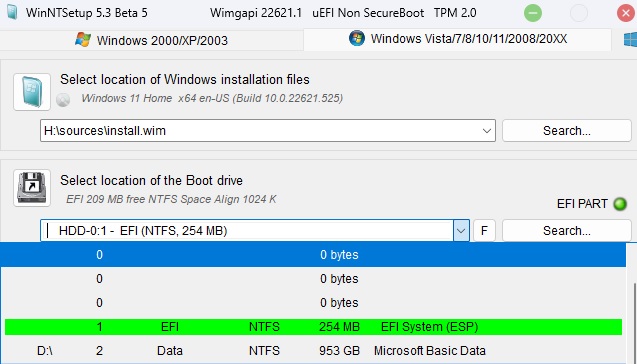Select the Windows Vista/7/8/10/11/2008/20XX tab
This screenshot has width=637, height=364.
point(457,39)
